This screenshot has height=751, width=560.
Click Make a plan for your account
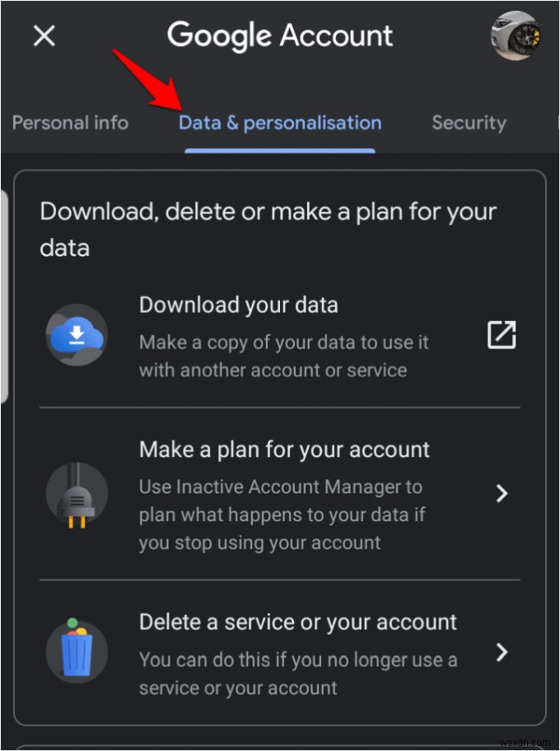tap(283, 450)
